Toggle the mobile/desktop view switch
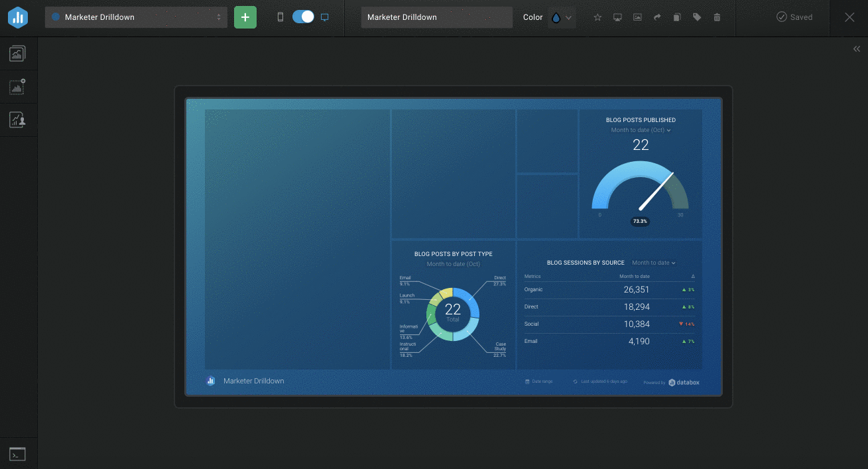This screenshot has width=868, height=469. pyautogui.click(x=303, y=17)
